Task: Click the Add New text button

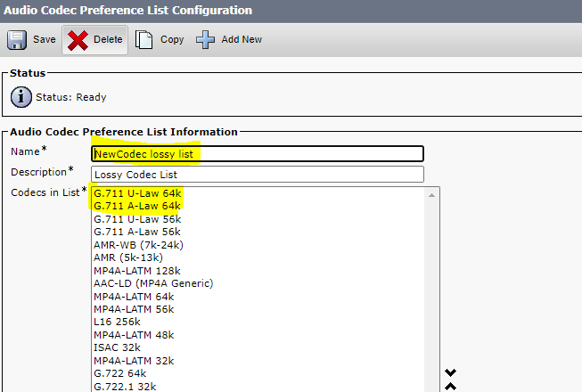Action: [242, 39]
